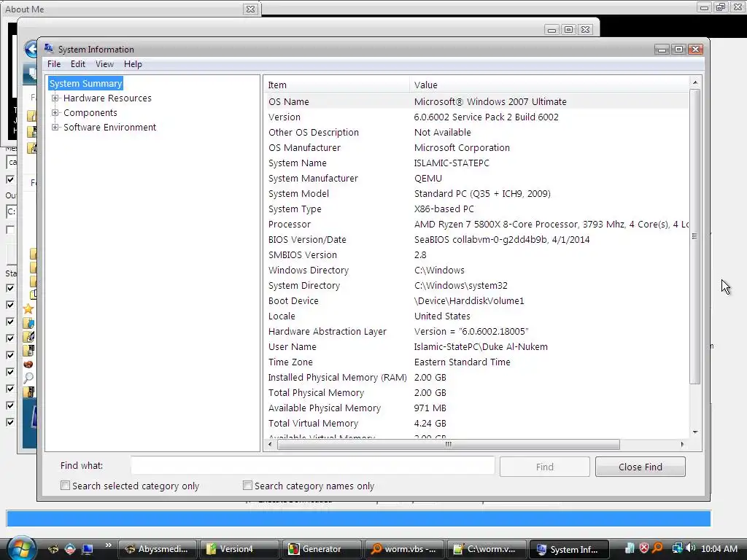Switch to the Generator taskbar window
The image size is (747, 560).
pos(322,549)
